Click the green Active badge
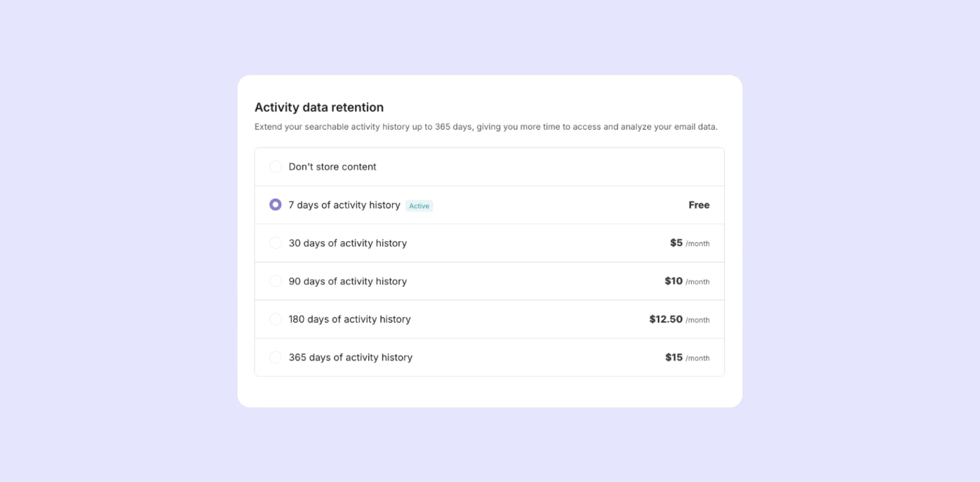980x482 pixels. [419, 206]
